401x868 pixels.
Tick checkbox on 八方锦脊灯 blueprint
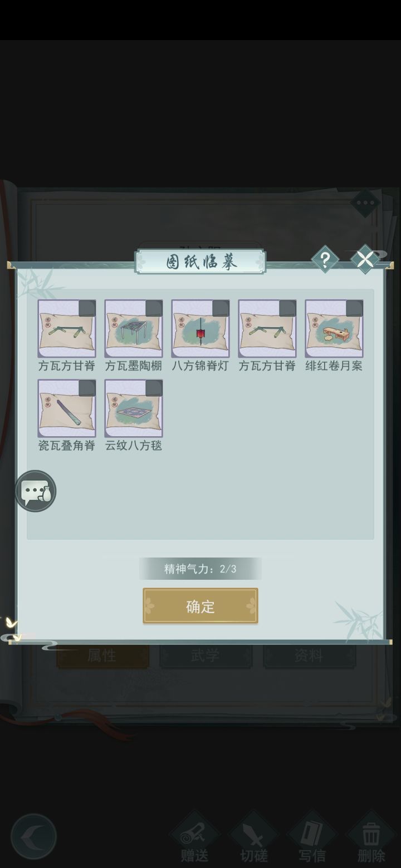(x=221, y=308)
